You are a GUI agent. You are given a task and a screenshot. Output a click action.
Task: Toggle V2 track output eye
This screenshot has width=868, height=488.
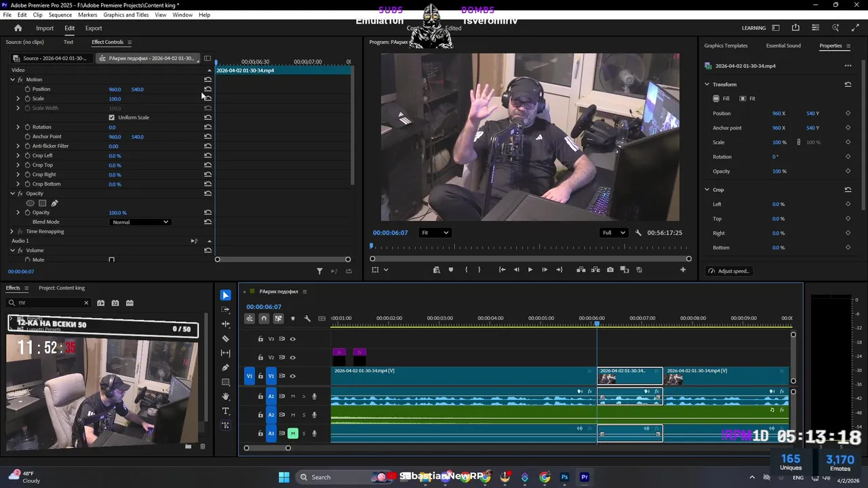tap(293, 357)
